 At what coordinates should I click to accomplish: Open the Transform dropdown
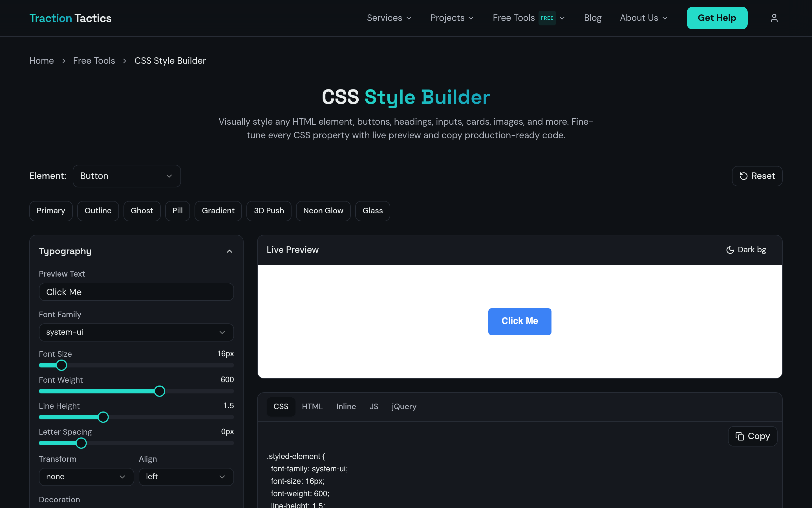(86, 477)
